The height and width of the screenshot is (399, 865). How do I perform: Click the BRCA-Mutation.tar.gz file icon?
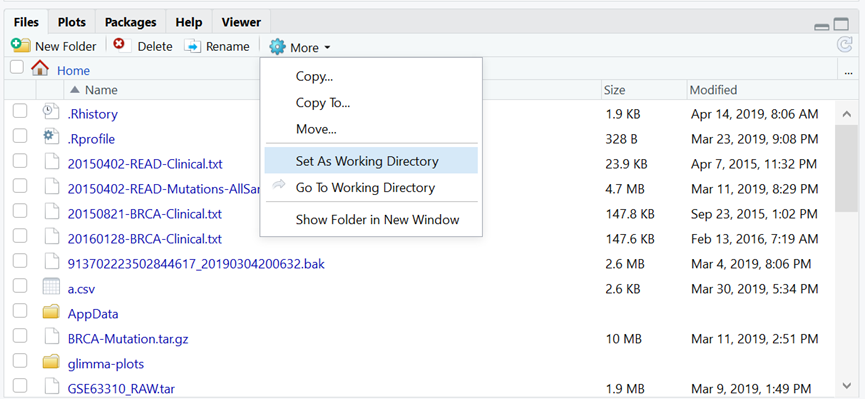(51, 337)
